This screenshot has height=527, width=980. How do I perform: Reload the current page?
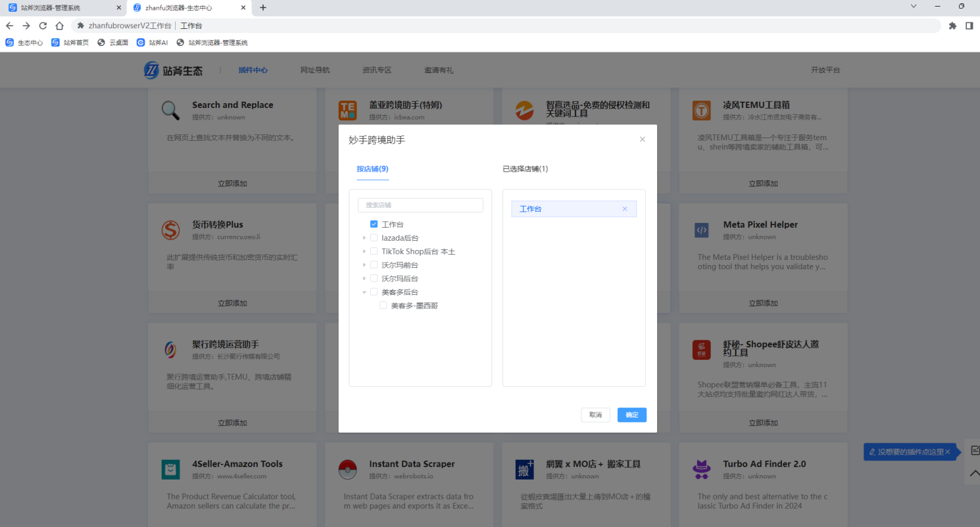pyautogui.click(x=43, y=26)
